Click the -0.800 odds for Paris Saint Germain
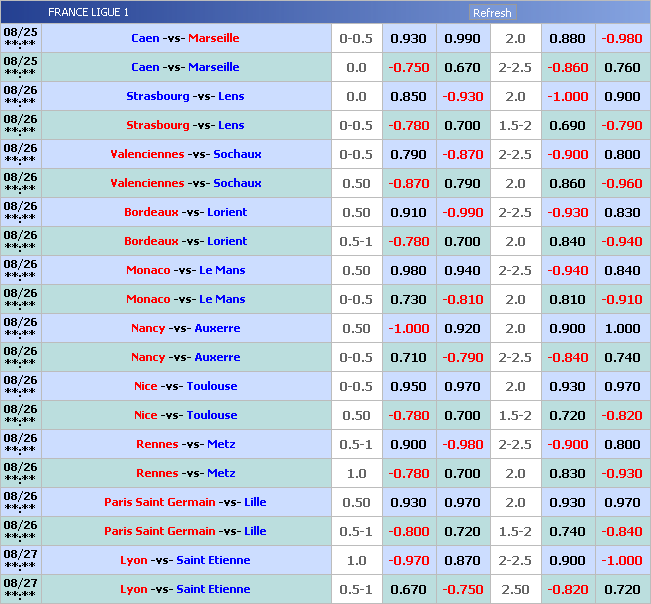 pyautogui.click(x=408, y=532)
